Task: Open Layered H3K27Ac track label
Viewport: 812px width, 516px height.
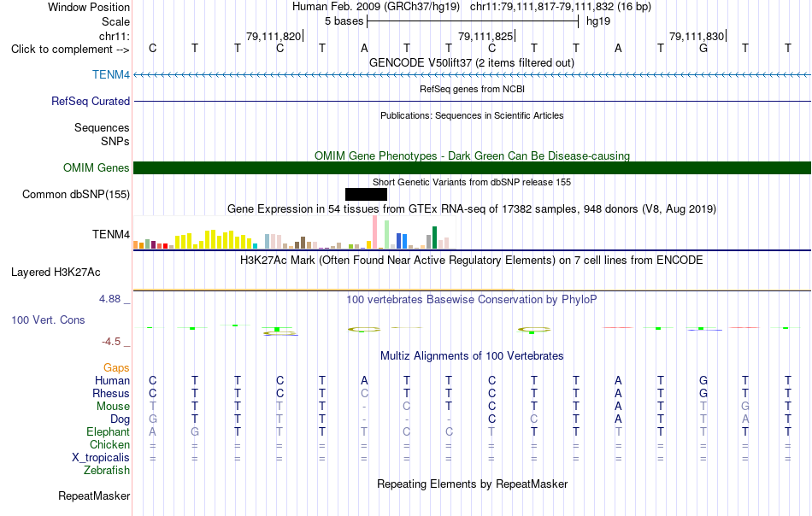Action: coord(56,272)
